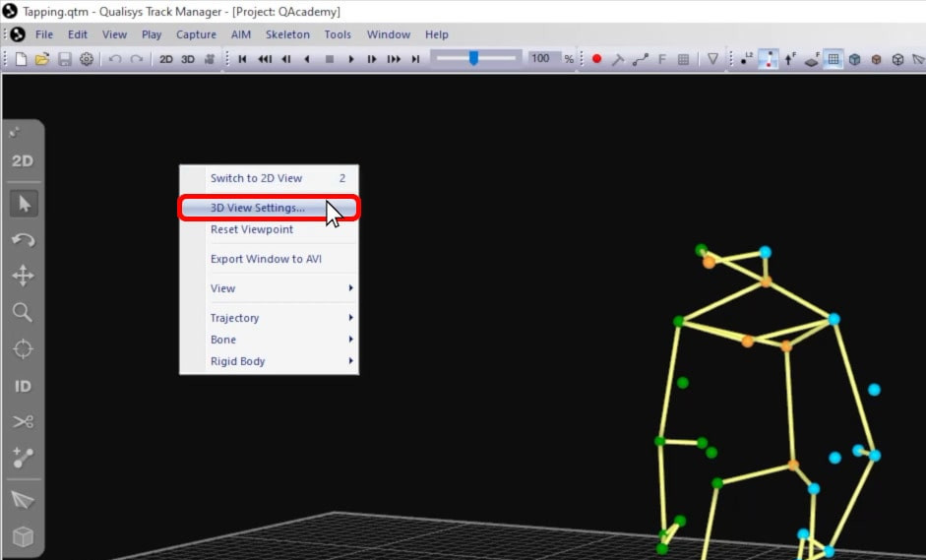Toggle the force arrow display icon
The height and width of the screenshot is (560, 926).
pos(789,59)
